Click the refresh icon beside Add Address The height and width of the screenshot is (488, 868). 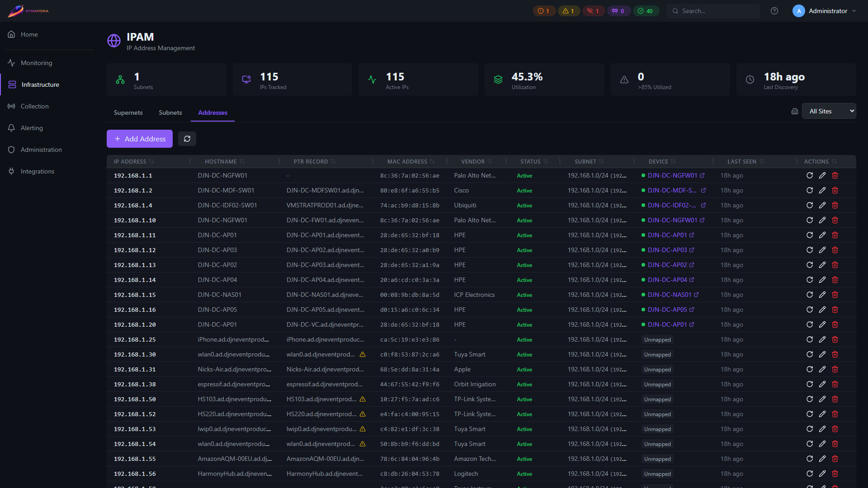point(187,139)
